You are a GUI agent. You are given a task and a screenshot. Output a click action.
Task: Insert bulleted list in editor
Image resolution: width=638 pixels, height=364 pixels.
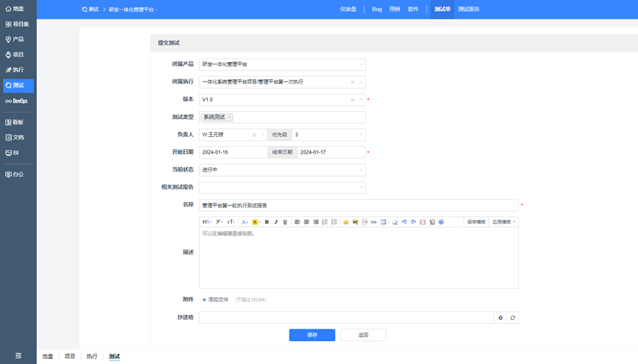click(334, 222)
